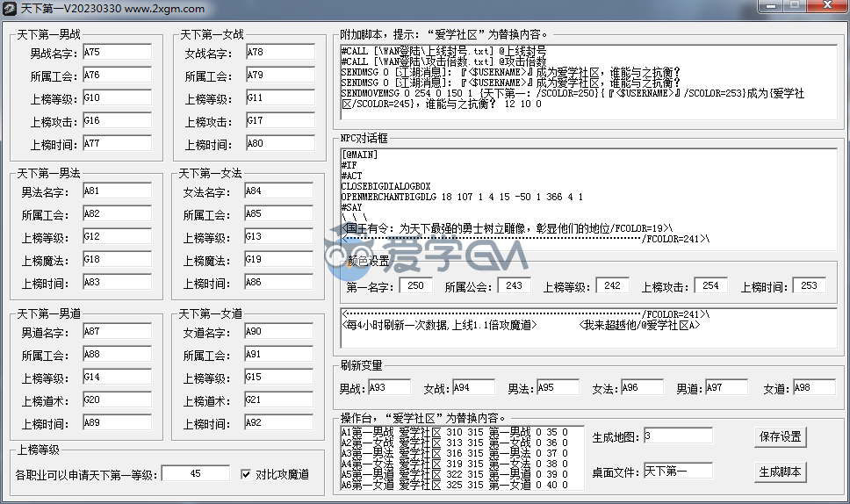Select the A3第一男法 line in 操作台 list
The height and width of the screenshot is (504, 850).
tap(461, 453)
